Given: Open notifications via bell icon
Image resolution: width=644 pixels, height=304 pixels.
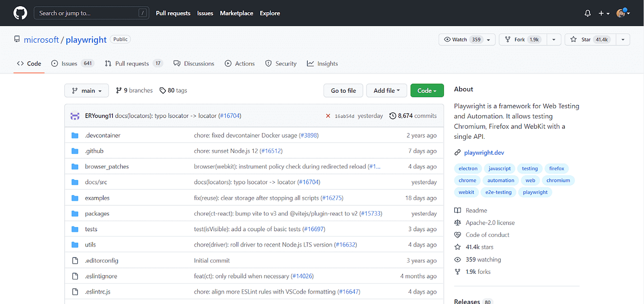Looking at the screenshot, I should [x=588, y=13].
